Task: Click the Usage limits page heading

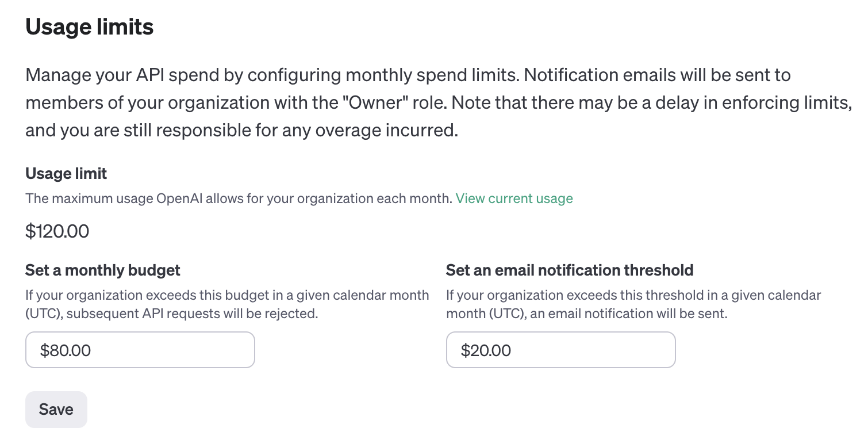Action: [89, 27]
